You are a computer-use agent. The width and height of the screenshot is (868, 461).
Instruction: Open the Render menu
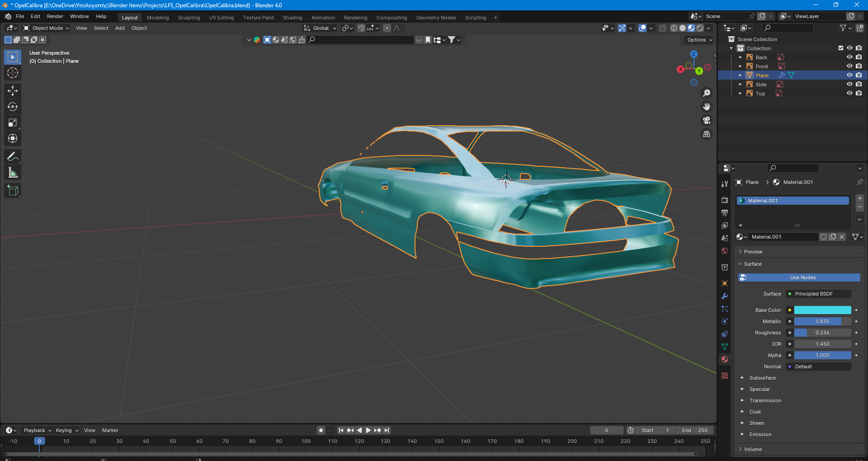pyautogui.click(x=55, y=16)
